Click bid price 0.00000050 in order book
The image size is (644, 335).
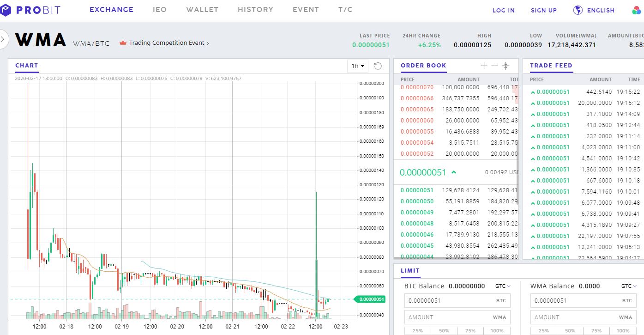coord(417,201)
